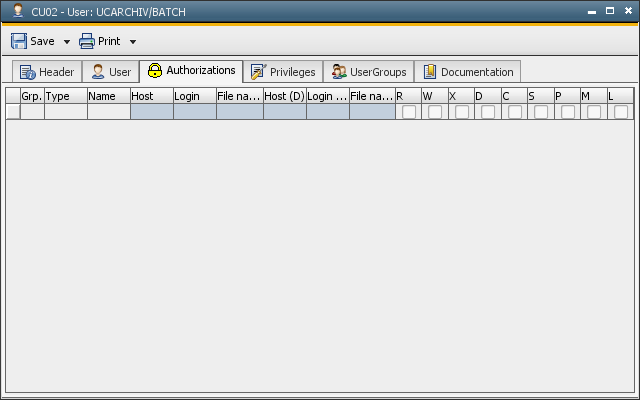Click the Login cell in the first row

(x=195, y=112)
